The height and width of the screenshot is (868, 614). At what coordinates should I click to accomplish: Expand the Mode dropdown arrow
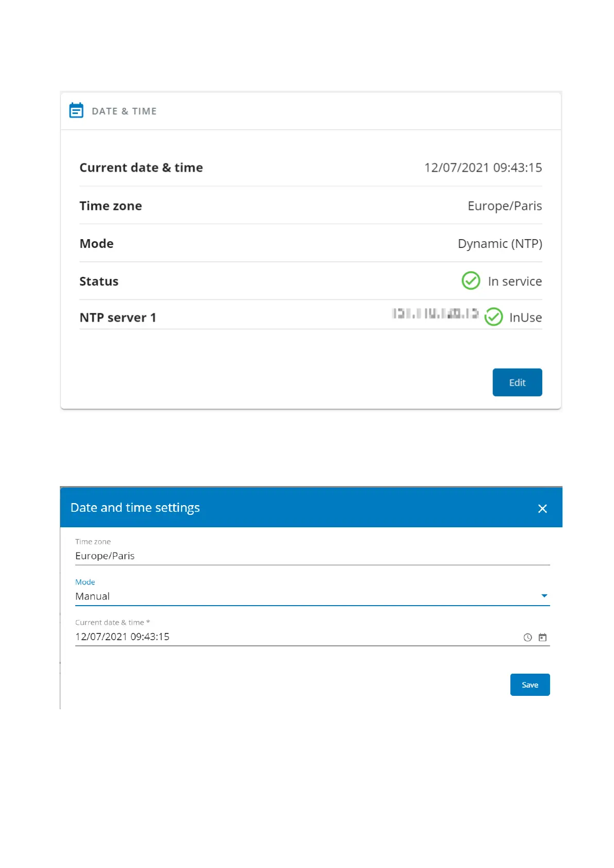pos(544,596)
